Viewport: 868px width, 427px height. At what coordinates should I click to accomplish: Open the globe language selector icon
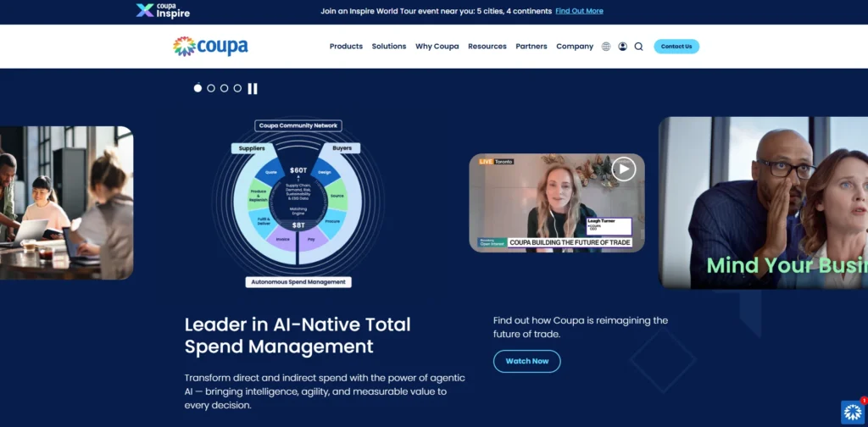tap(606, 47)
